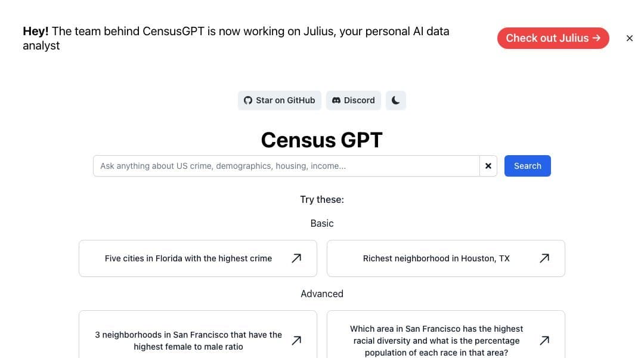The image size is (644, 358).
Task: Click the Census GPT title
Action: [x=321, y=140]
